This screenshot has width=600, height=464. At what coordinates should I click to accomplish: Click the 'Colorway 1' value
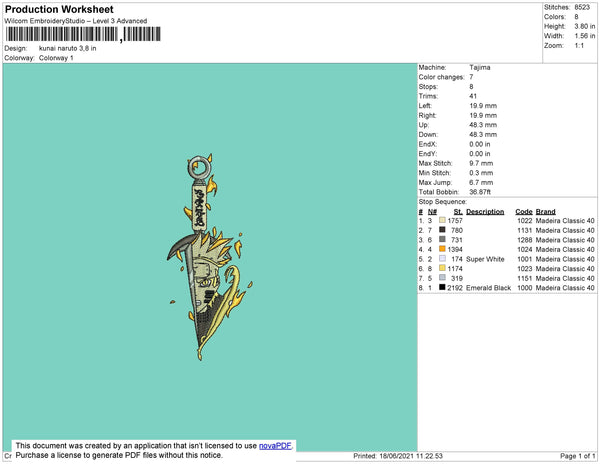[x=56, y=58]
